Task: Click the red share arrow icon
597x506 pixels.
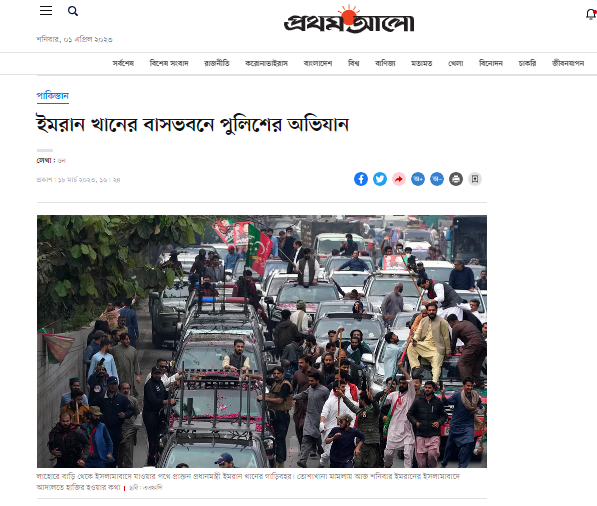Action: 399,179
